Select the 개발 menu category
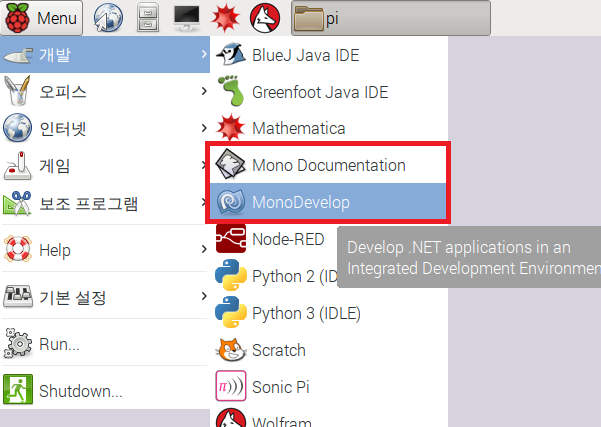Screen dimensions: 601x427 pyautogui.click(x=105, y=54)
